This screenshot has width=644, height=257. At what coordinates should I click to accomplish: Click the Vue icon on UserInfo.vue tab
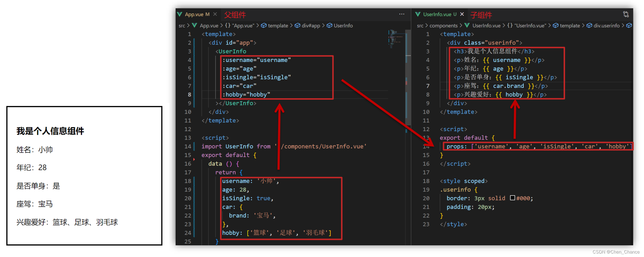click(418, 14)
